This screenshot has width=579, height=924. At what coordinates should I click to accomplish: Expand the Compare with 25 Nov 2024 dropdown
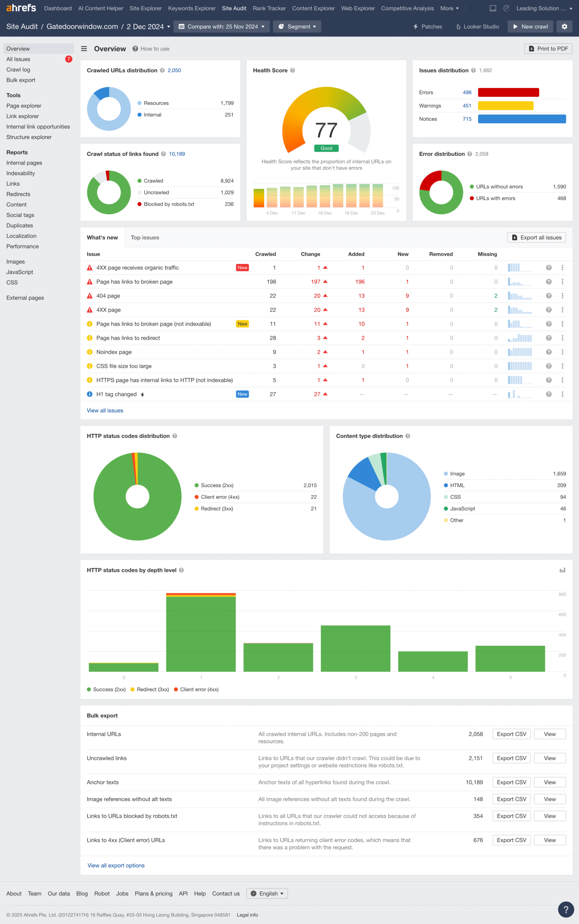coord(221,26)
